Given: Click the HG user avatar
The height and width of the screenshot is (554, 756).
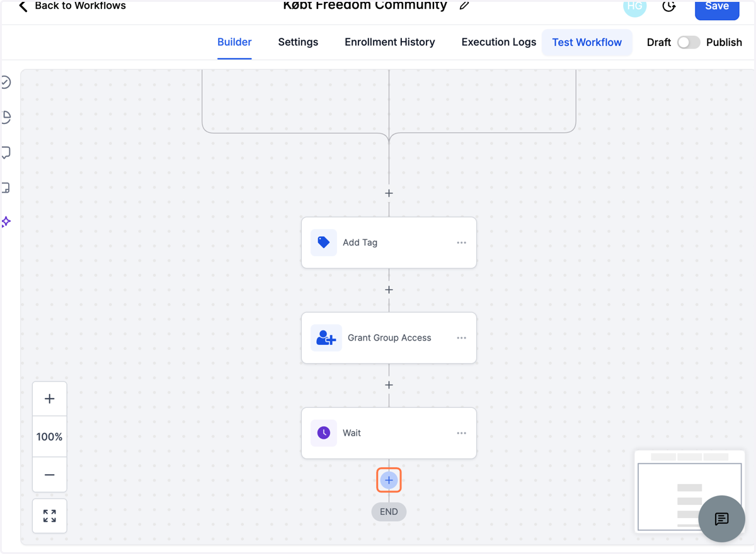Looking at the screenshot, I should click(x=634, y=7).
